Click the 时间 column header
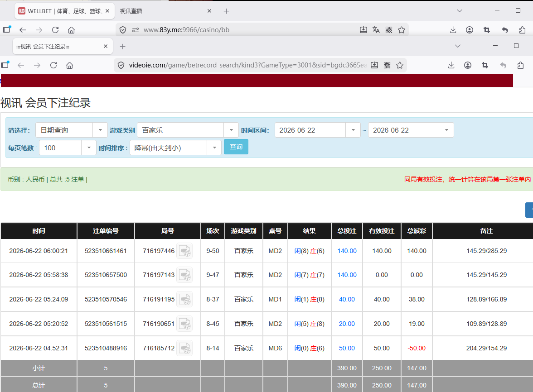 39,231
